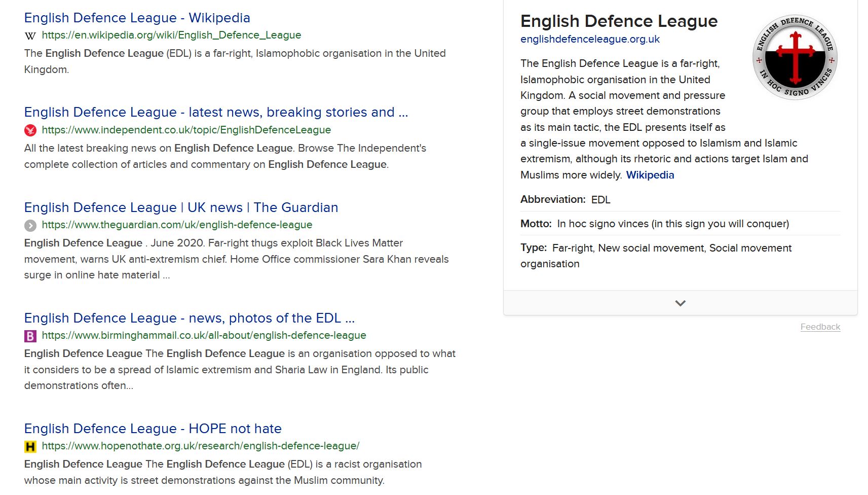
Task: Click the en.wikipedia.org green URL
Action: tap(171, 35)
